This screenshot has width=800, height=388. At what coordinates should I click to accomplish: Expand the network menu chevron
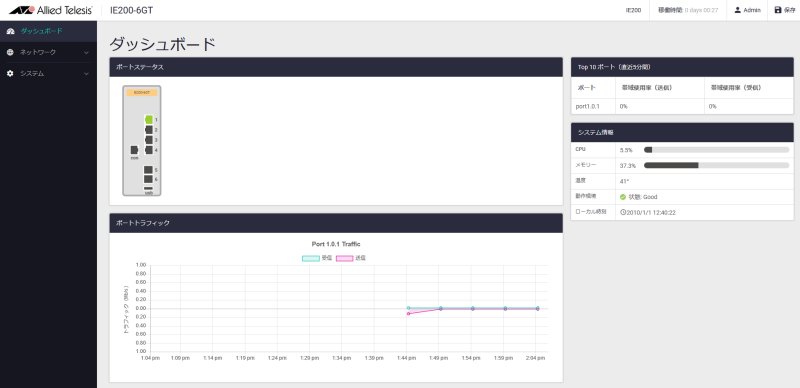(86, 53)
